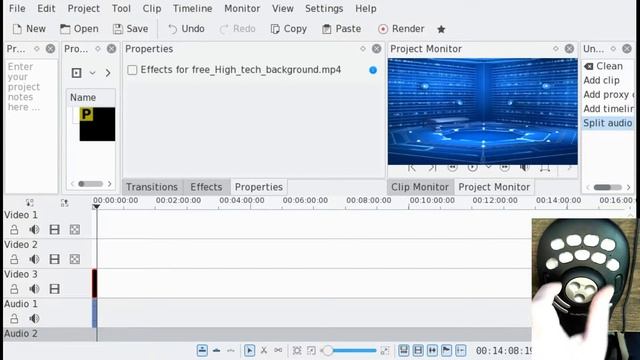This screenshot has height=360, width=640.
Task: Hide video on the Video 2 track
Action: pos(54,259)
